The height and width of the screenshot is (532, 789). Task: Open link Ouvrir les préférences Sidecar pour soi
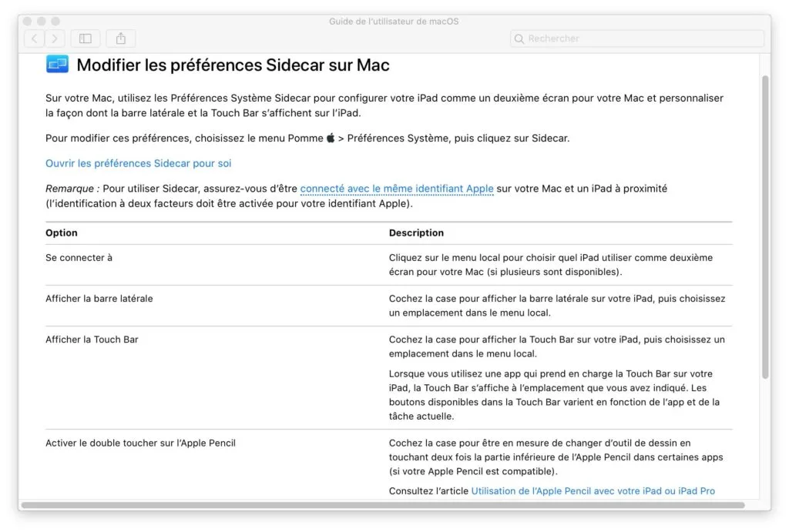point(139,163)
